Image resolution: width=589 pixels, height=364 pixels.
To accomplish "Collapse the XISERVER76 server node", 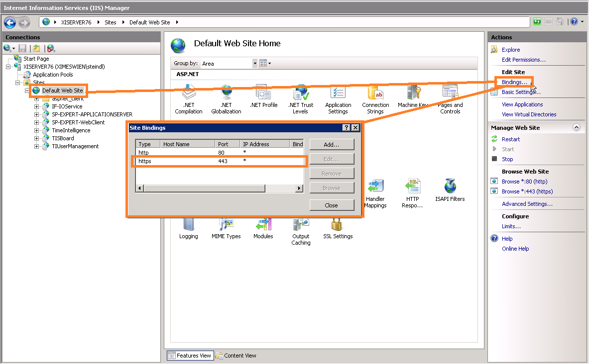I will click(x=8, y=67).
